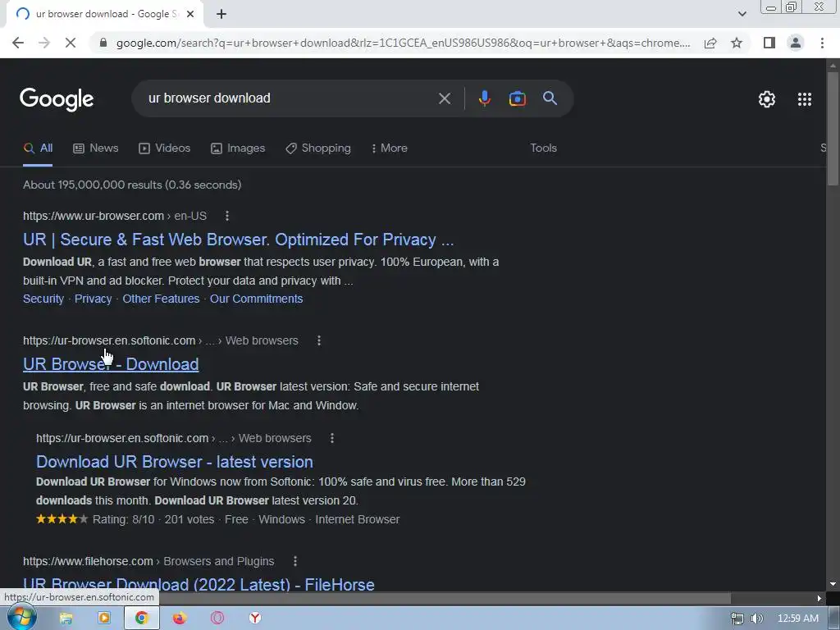
Task: Switch to the Shopping tab
Action: click(318, 148)
